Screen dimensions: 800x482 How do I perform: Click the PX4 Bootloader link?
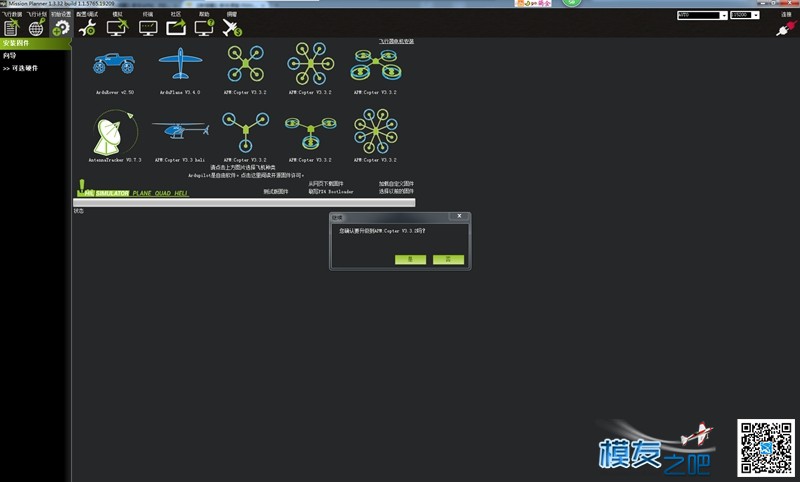click(x=331, y=192)
